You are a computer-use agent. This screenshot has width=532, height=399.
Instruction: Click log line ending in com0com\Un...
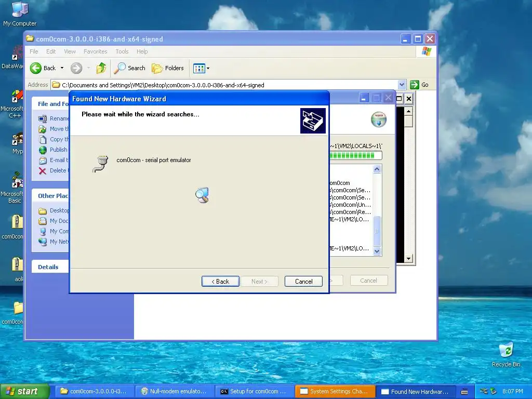pyautogui.click(x=351, y=205)
